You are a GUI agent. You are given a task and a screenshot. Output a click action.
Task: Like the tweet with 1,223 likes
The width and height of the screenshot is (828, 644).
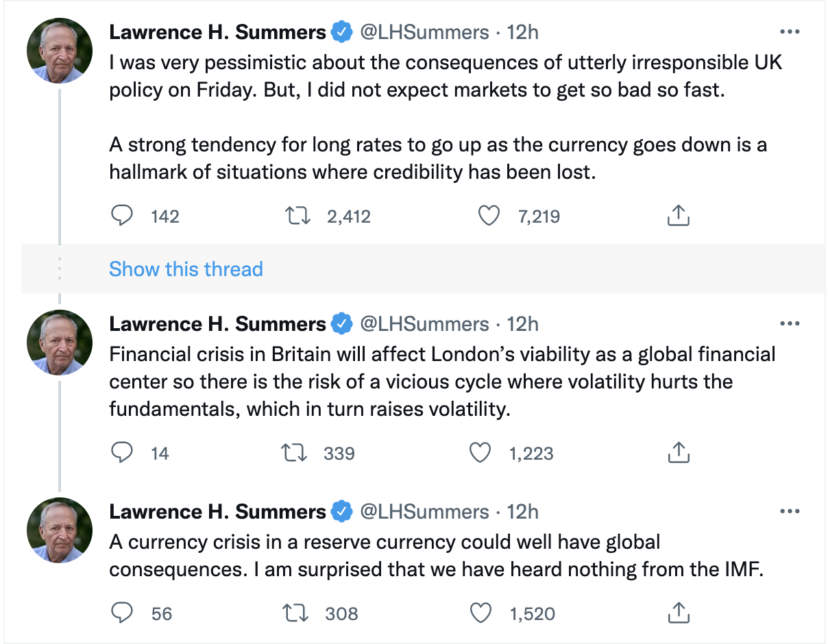480,453
